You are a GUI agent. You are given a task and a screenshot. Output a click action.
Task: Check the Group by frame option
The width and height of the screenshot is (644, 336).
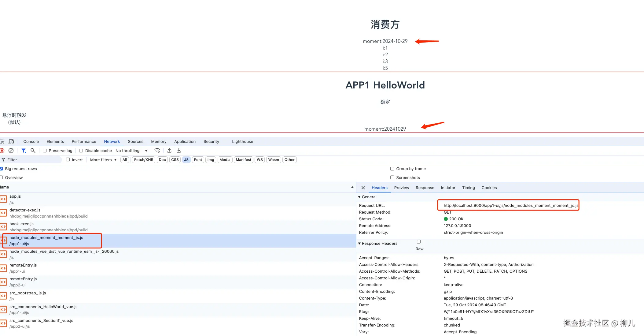pos(392,169)
